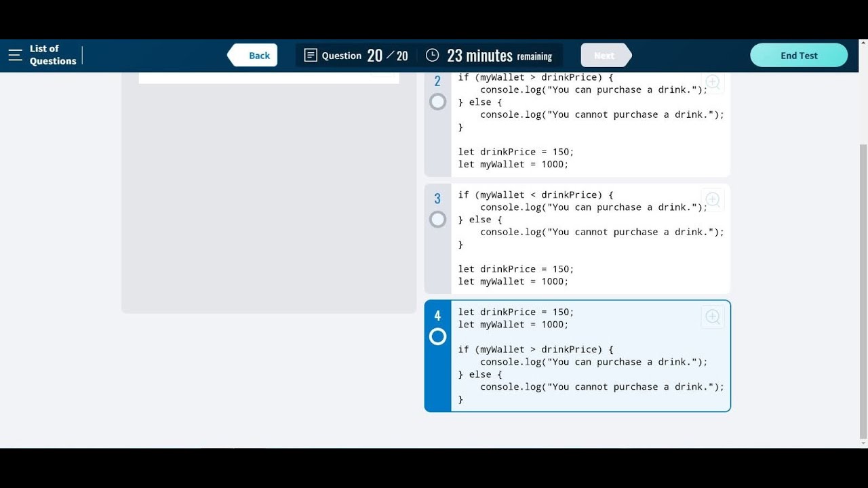The width and height of the screenshot is (868, 488).
Task: Select answer option 3 radio button
Action: coord(438,220)
